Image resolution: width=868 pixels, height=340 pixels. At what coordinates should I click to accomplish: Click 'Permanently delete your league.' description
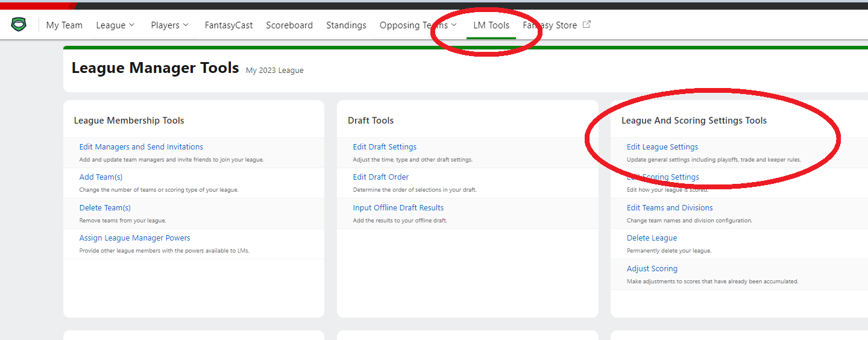click(669, 250)
